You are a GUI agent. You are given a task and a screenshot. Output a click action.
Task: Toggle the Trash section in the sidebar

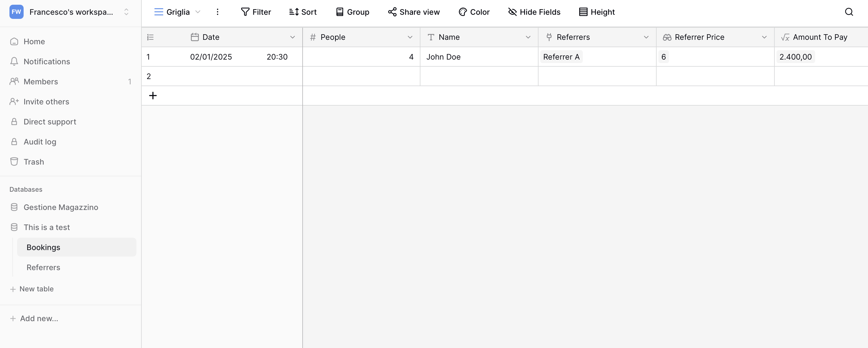(x=33, y=162)
